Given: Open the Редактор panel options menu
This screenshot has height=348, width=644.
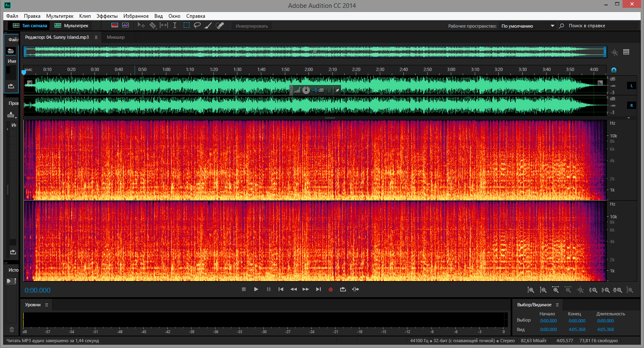Looking at the screenshot, I should [x=96, y=37].
